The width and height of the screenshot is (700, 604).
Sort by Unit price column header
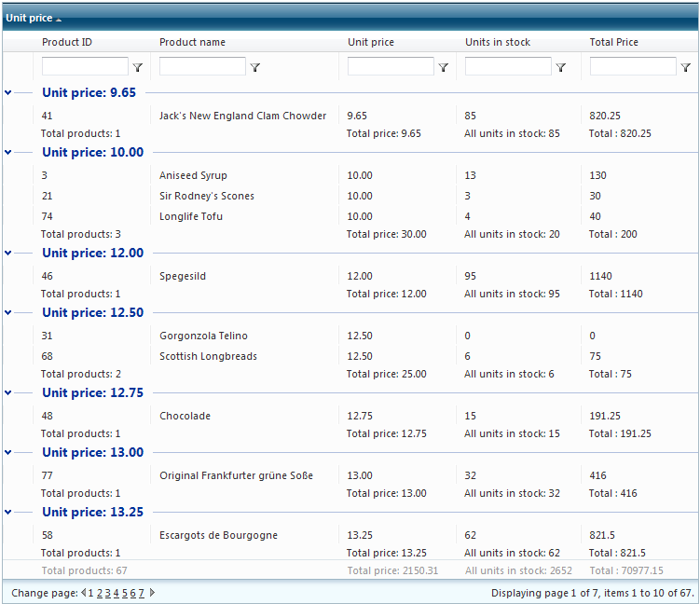[x=371, y=42]
